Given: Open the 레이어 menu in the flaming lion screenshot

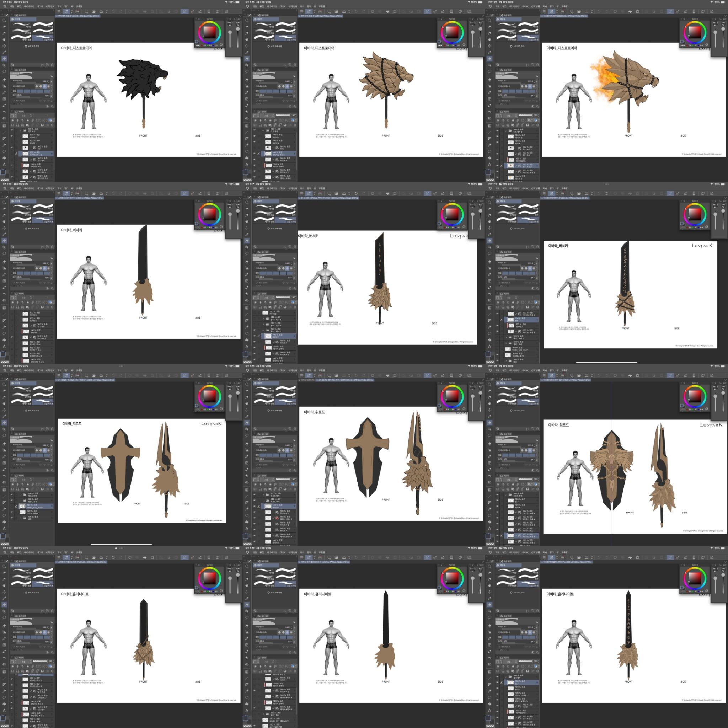Looking at the screenshot, I should [x=525, y=6].
